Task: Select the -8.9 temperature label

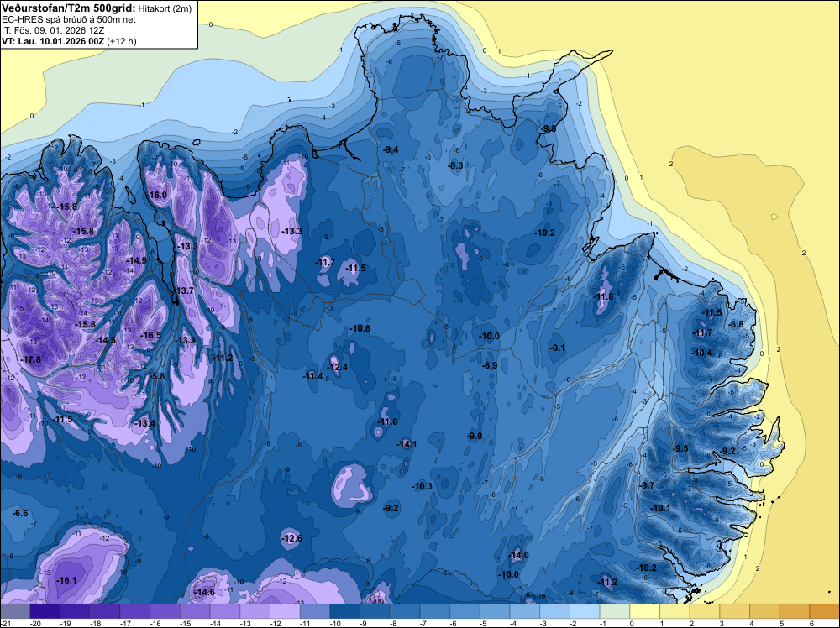Action: pyautogui.click(x=490, y=365)
